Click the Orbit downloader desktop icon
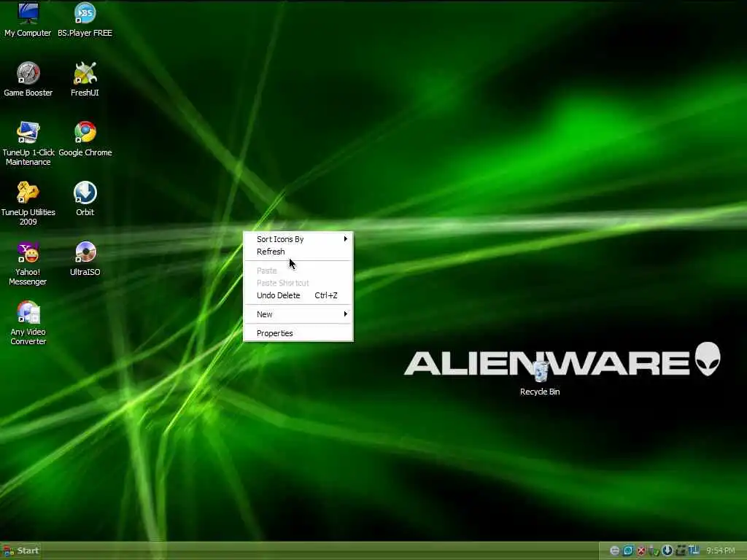The height and width of the screenshot is (560, 747). tap(85, 198)
